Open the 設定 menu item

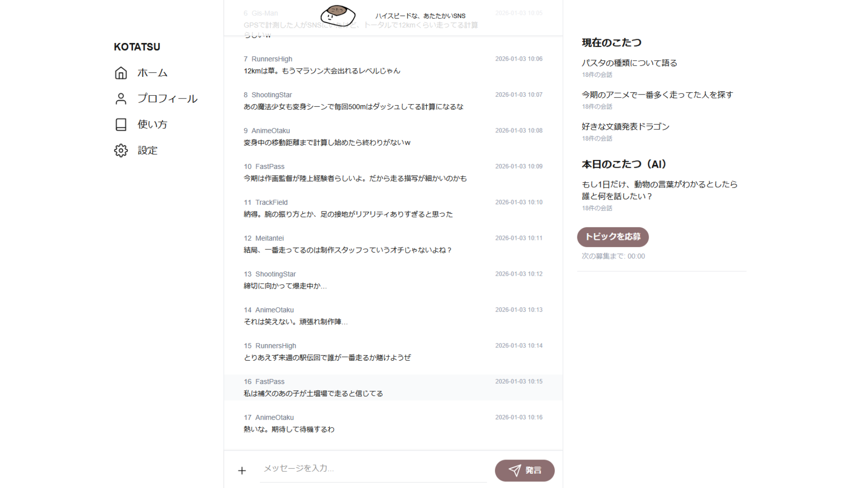click(147, 150)
